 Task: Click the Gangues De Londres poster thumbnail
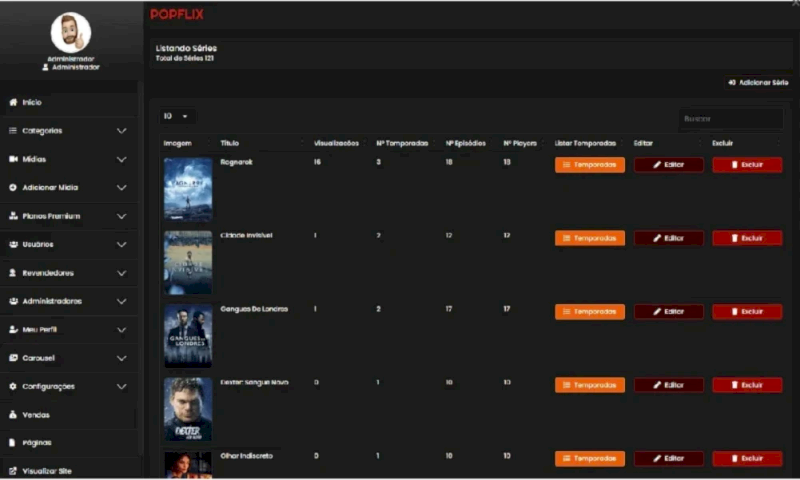[188, 336]
